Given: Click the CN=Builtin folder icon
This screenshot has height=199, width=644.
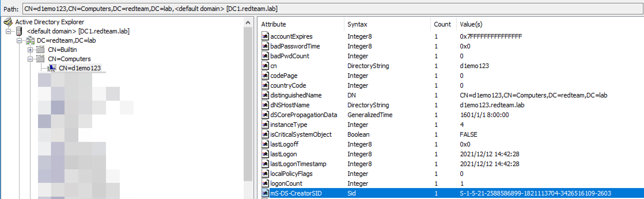Looking at the screenshot, I should point(40,50).
